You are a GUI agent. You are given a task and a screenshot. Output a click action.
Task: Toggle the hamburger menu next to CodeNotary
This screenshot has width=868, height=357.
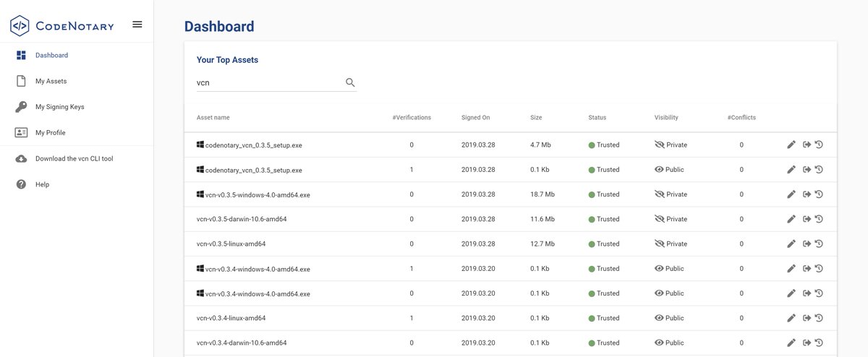pyautogui.click(x=137, y=24)
